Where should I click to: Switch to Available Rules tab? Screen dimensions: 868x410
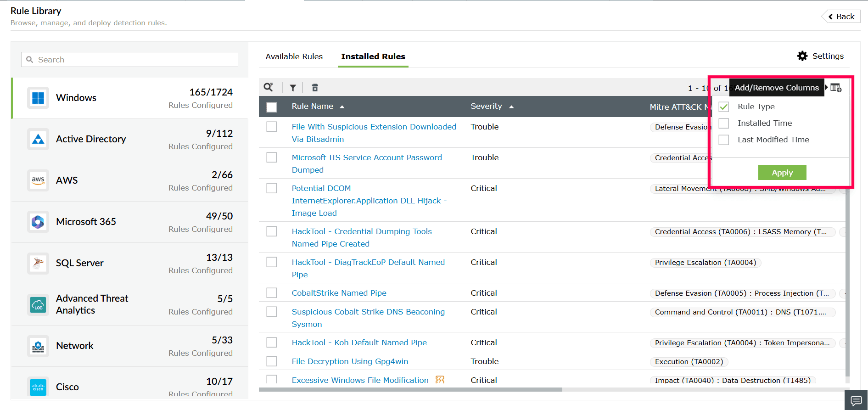coord(294,56)
